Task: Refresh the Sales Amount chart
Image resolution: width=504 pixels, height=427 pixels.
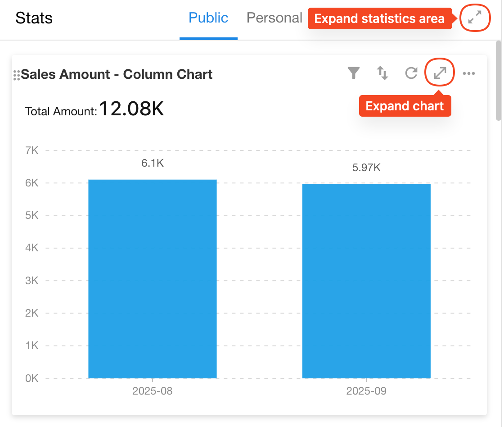Action: click(x=411, y=73)
